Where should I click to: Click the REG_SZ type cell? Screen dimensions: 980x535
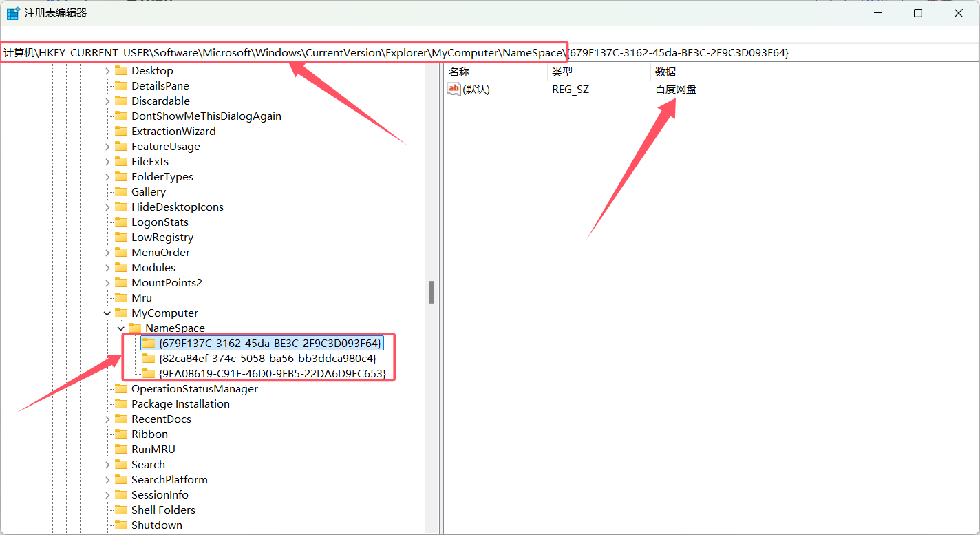(571, 90)
